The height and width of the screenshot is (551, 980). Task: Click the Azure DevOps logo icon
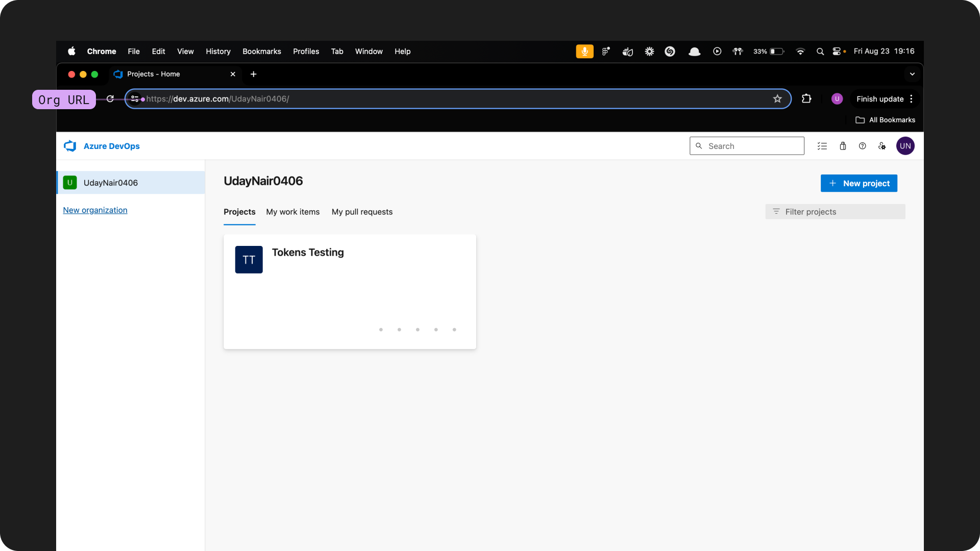pos(70,146)
